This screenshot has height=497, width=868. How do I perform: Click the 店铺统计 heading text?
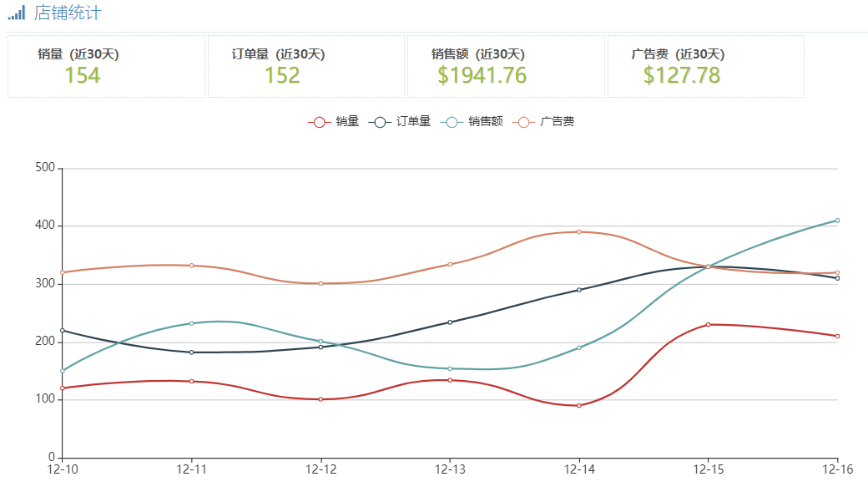[x=69, y=13]
